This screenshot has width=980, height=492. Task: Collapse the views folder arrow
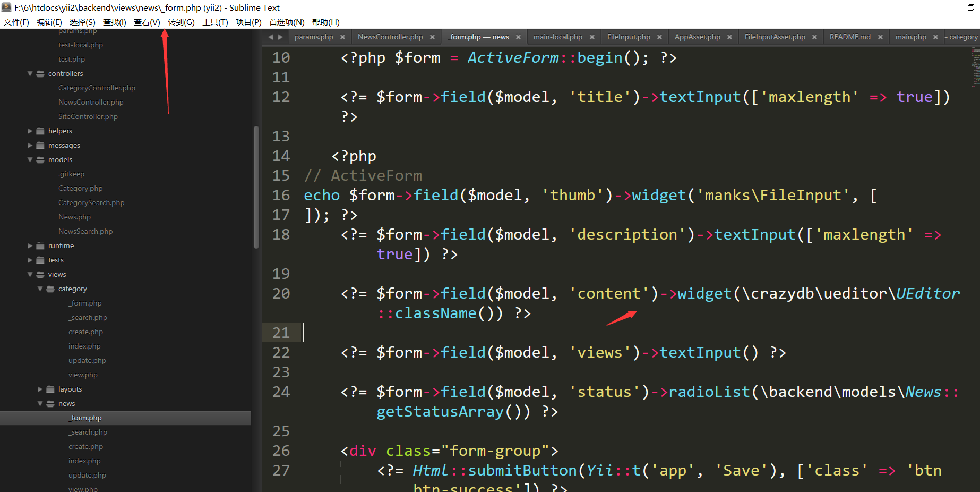pyautogui.click(x=30, y=275)
